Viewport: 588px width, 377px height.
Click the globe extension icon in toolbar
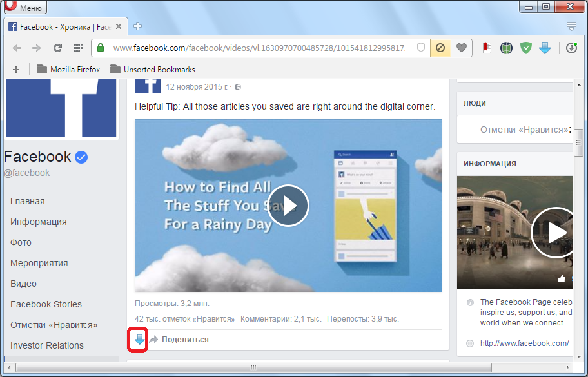tap(507, 48)
